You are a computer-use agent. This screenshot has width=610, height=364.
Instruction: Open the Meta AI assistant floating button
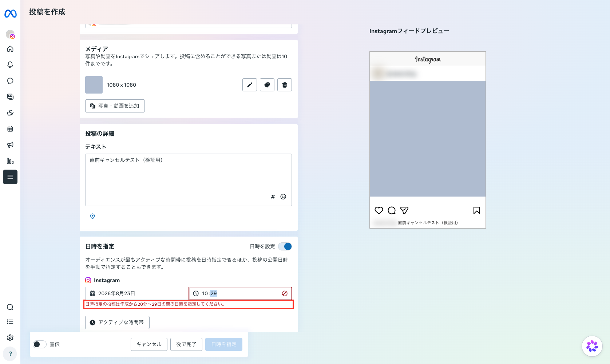(592, 346)
